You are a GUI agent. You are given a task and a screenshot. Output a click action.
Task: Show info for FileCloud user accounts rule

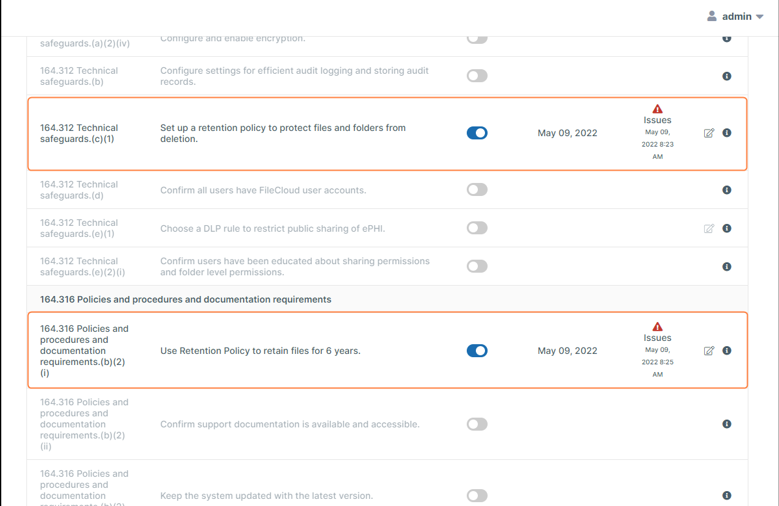tap(727, 190)
